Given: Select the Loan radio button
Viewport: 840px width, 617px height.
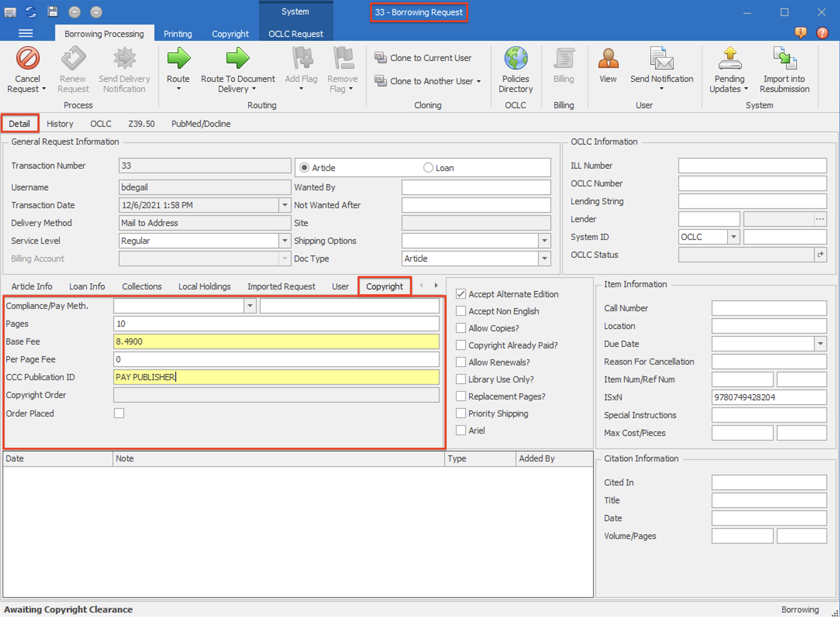Looking at the screenshot, I should point(428,167).
